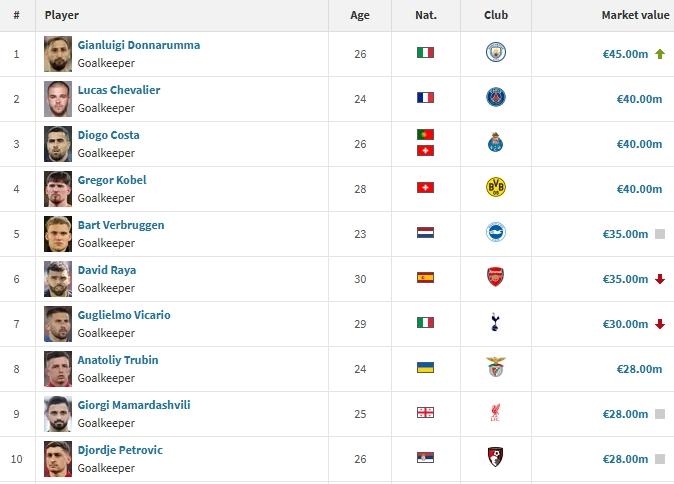Open Borussia Dortmund club crest

pos(495,188)
